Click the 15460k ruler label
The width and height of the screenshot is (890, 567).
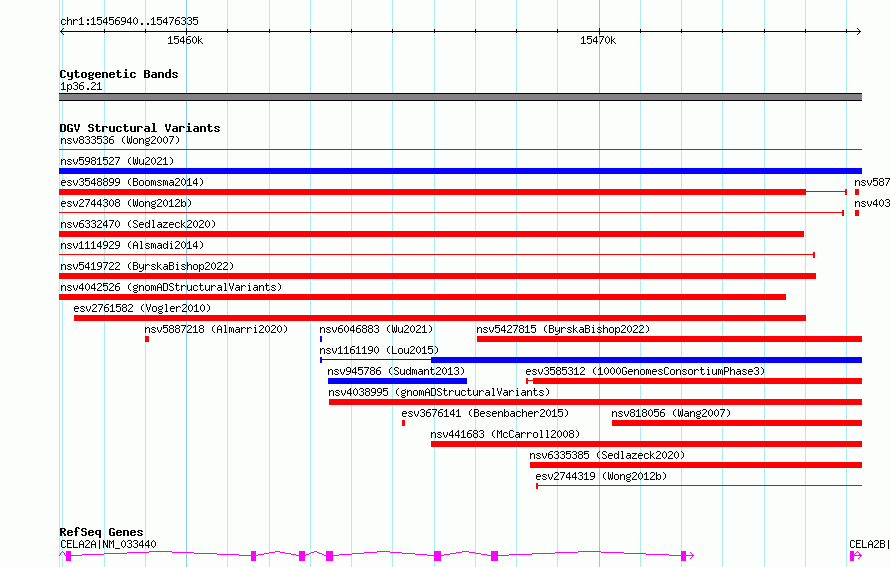point(185,40)
